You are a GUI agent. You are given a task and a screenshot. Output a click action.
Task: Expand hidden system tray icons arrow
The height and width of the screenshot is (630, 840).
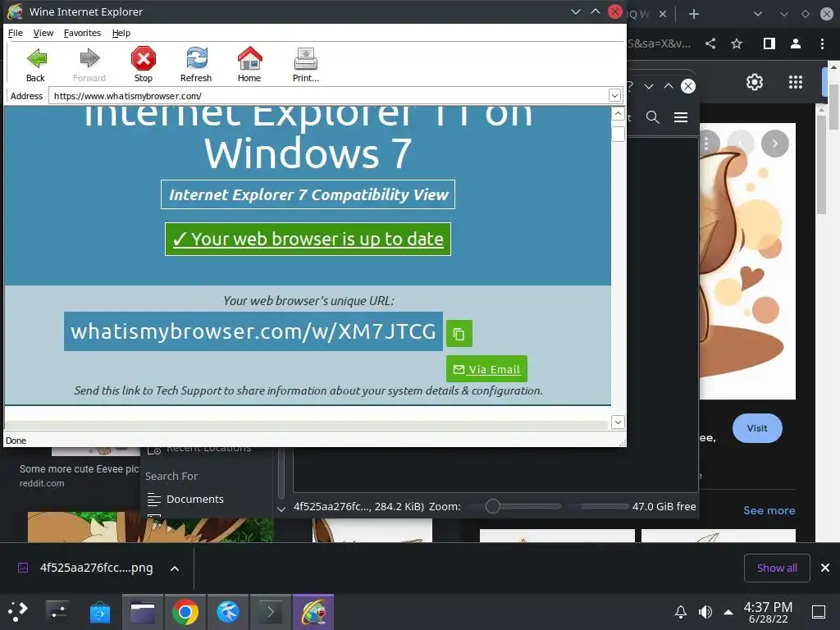(728, 612)
